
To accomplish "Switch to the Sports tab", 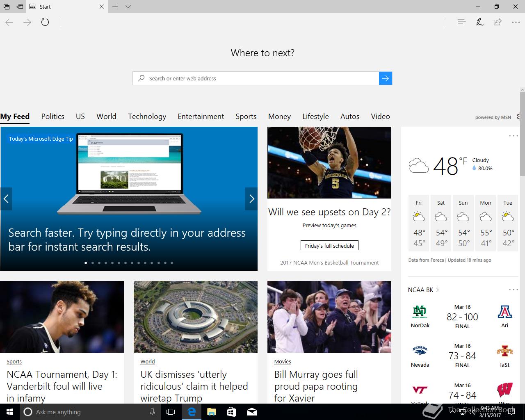I will coord(246,116).
